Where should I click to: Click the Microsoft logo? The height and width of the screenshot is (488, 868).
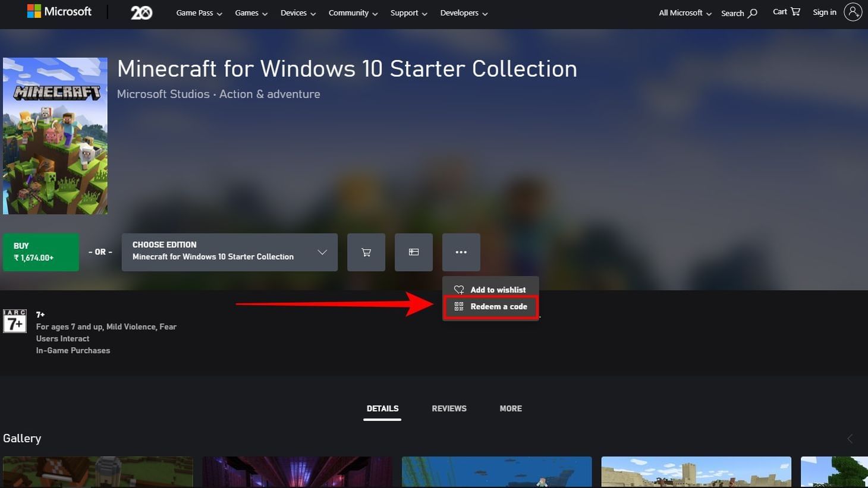[x=59, y=12]
